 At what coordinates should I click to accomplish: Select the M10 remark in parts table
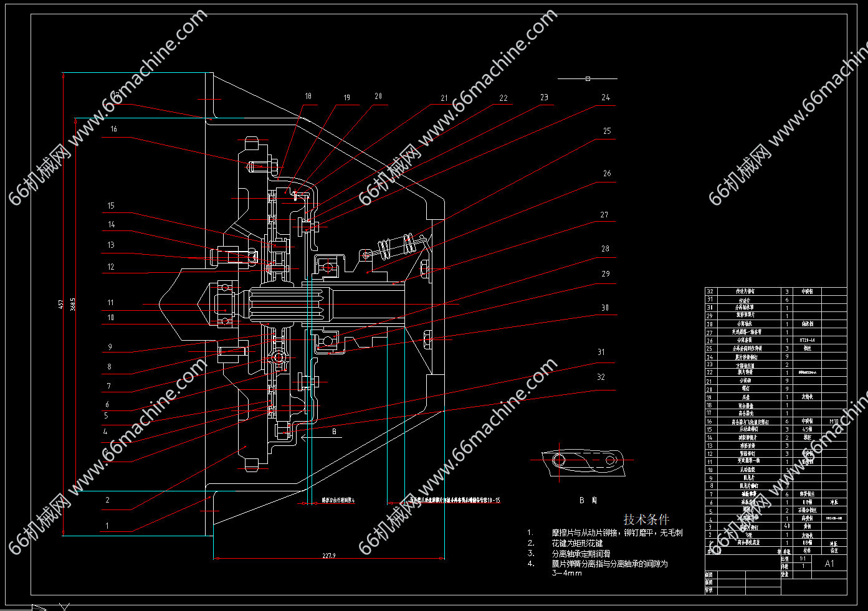point(834,422)
